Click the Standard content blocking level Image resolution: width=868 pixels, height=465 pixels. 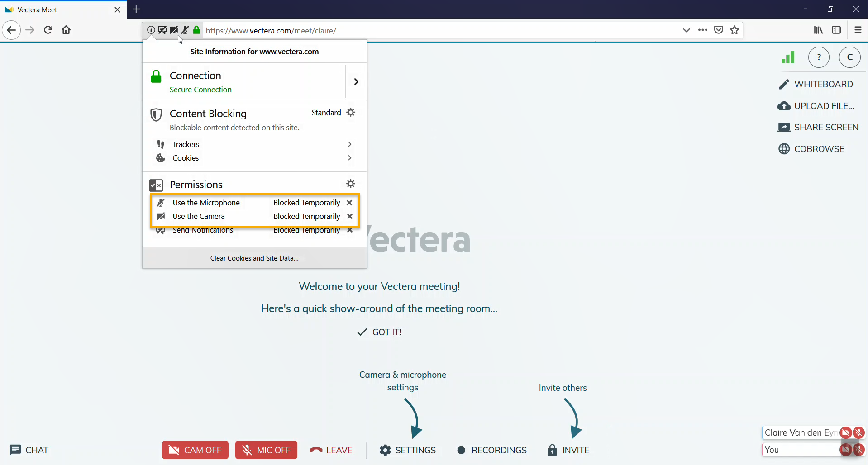click(326, 113)
